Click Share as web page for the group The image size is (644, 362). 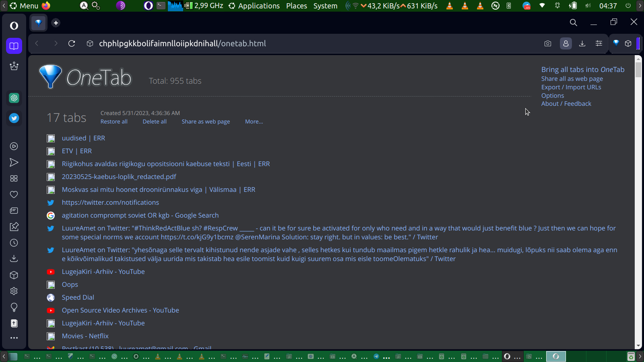(206, 121)
